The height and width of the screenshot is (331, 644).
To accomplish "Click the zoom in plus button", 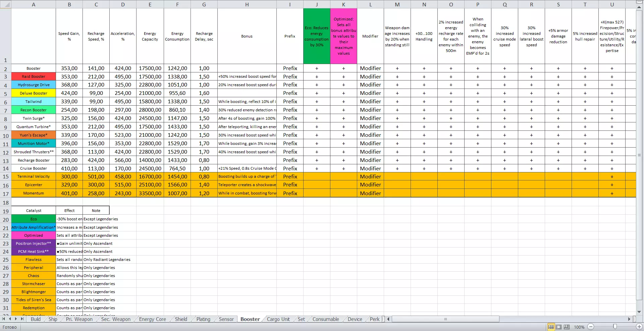I will pos(639,327).
